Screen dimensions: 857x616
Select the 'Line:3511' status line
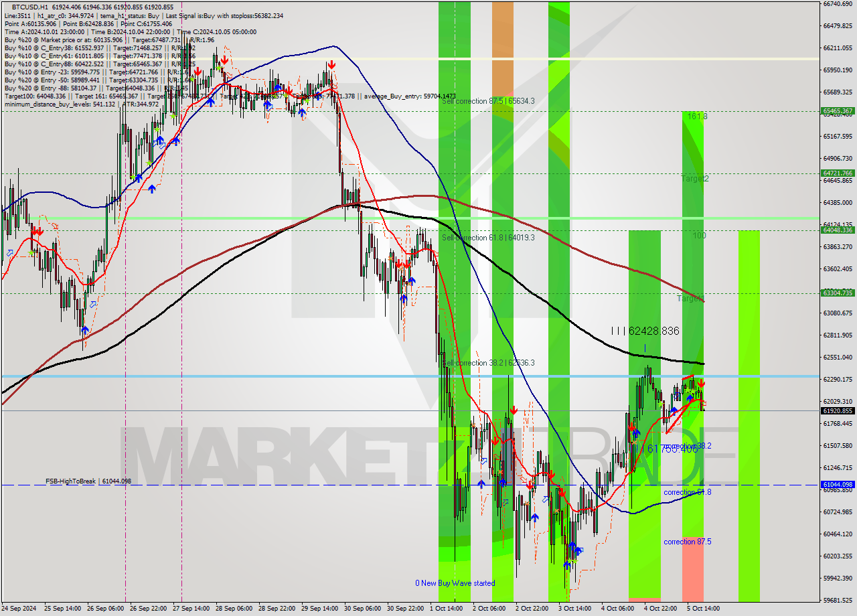(x=143, y=15)
